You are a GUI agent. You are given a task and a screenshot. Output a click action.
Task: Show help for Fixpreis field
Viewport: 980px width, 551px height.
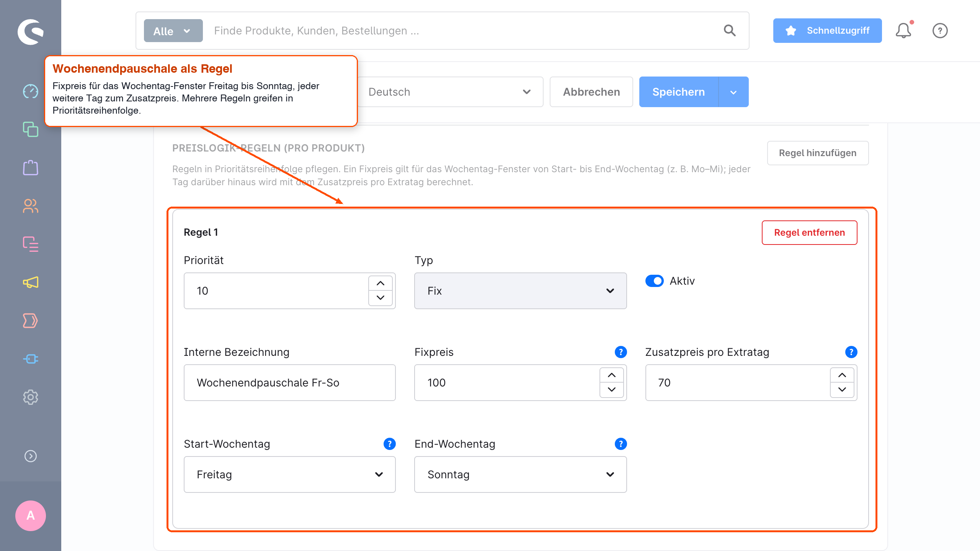point(621,352)
